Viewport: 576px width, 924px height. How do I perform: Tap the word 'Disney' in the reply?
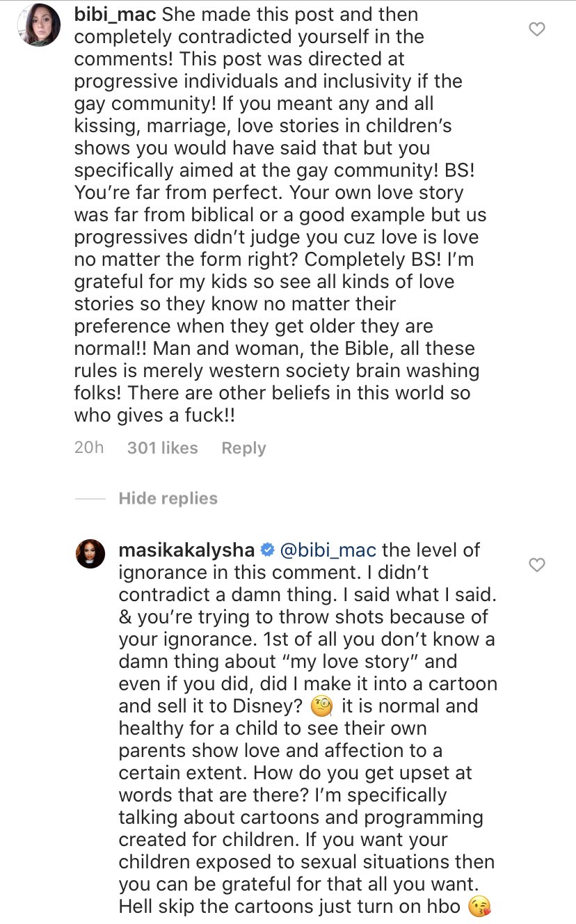269,706
